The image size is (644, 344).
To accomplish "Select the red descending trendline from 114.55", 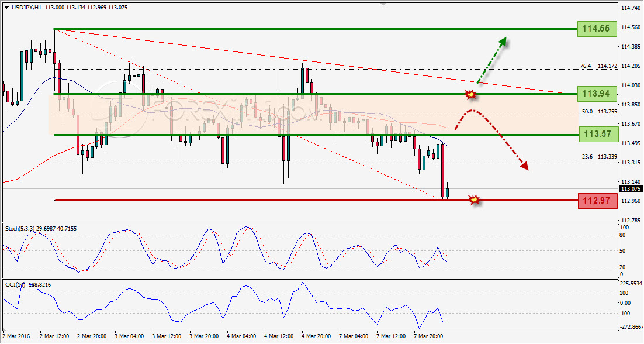I will [308, 61].
